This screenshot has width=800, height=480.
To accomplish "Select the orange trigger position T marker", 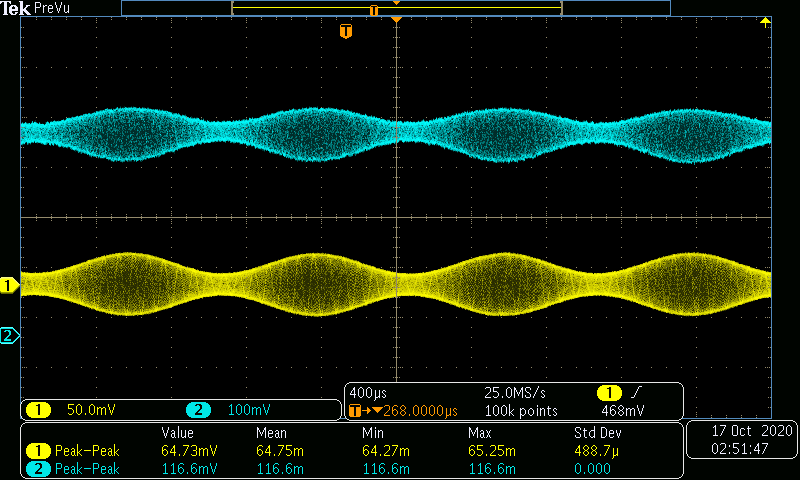I will (346, 31).
